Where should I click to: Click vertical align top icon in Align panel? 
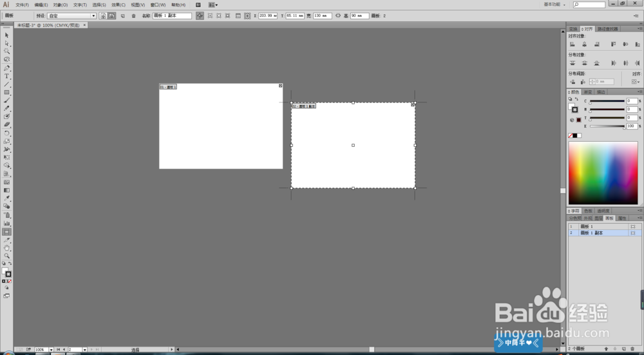tap(613, 44)
